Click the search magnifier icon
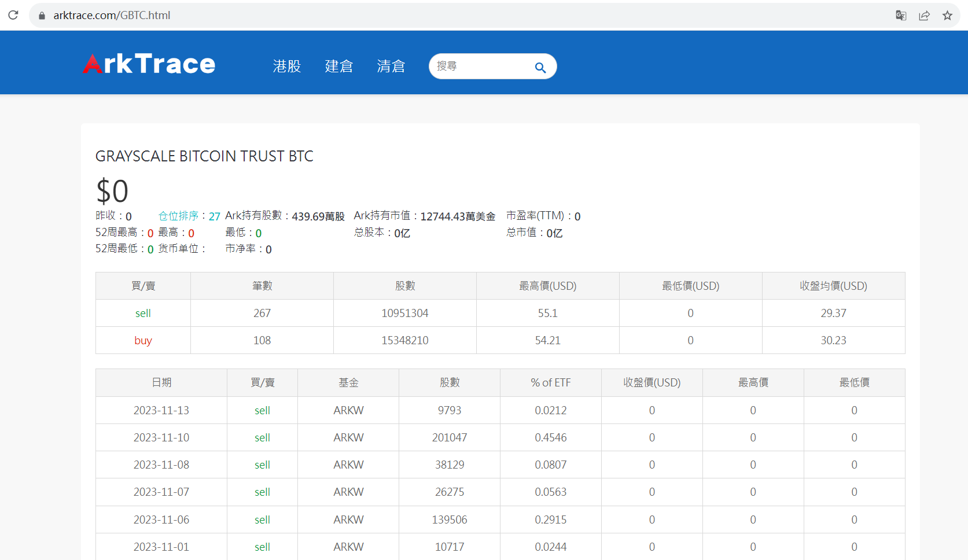Image resolution: width=968 pixels, height=560 pixels. click(x=540, y=67)
